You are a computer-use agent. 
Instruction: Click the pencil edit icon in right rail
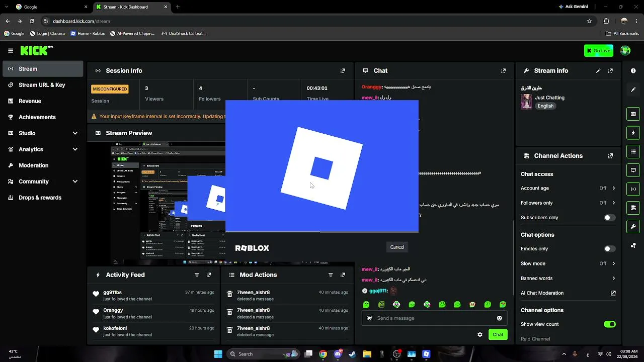coord(633,89)
